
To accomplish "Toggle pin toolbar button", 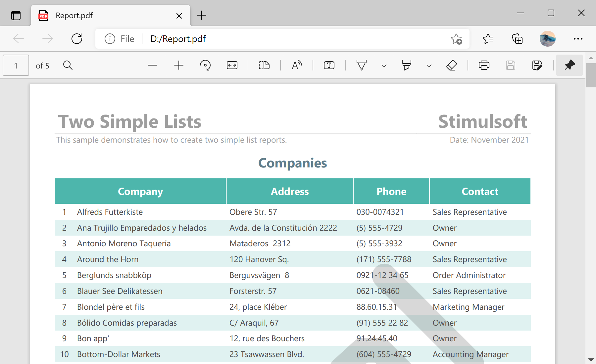I will [x=570, y=65].
